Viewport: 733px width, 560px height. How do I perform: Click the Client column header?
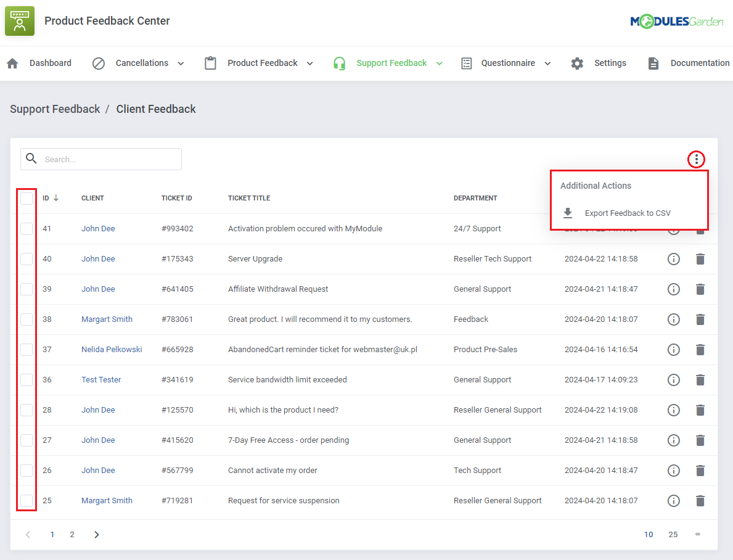[92, 199]
